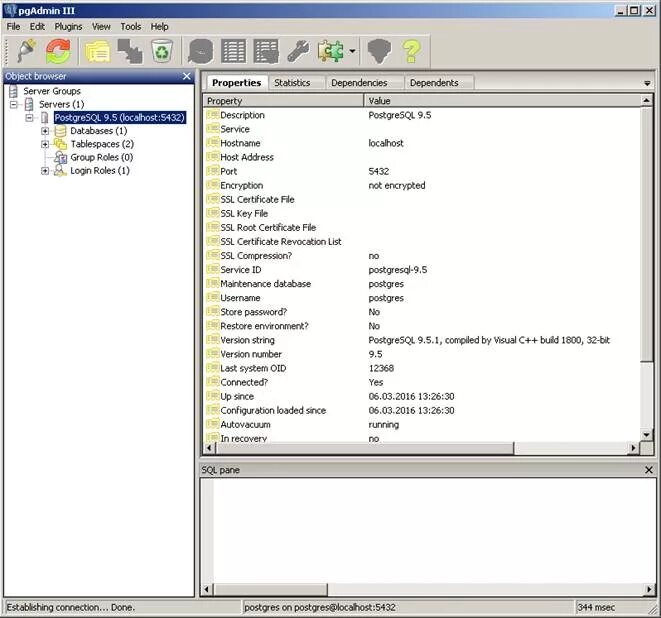Click the Create new object icon
This screenshot has width=661, height=618.
tap(130, 51)
